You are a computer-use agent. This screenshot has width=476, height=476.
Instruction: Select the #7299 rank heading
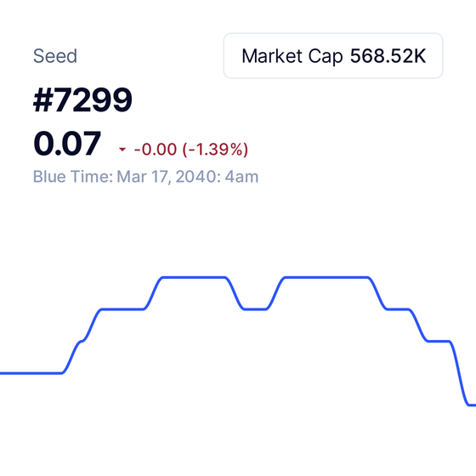point(82,100)
